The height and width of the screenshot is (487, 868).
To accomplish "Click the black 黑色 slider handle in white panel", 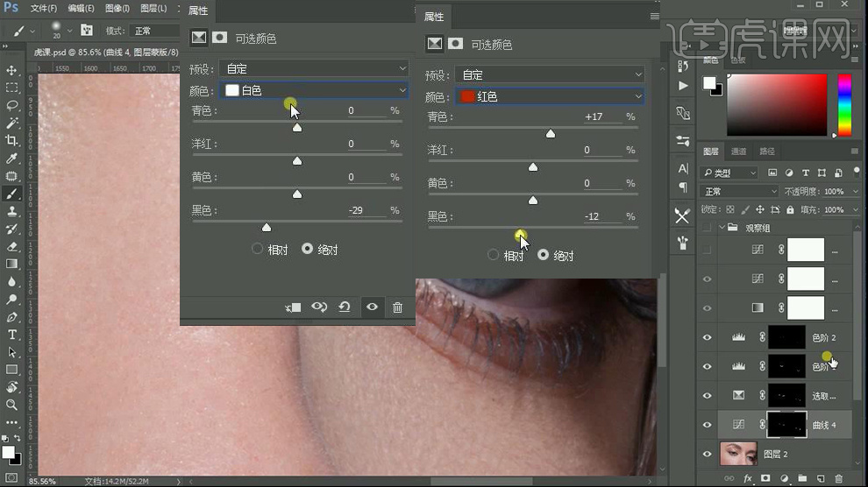I will [267, 227].
